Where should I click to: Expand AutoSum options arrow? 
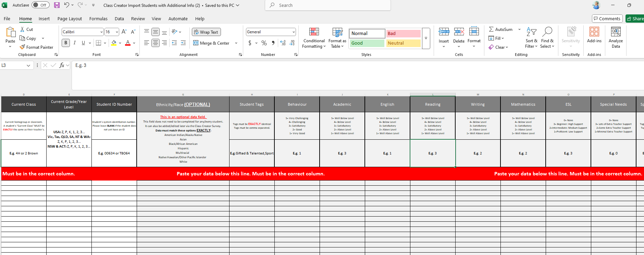[x=519, y=30]
